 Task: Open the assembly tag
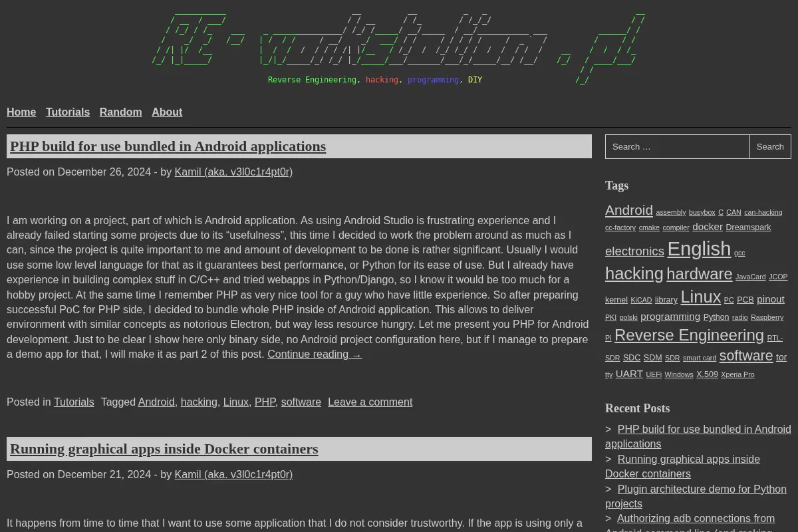[x=670, y=212]
